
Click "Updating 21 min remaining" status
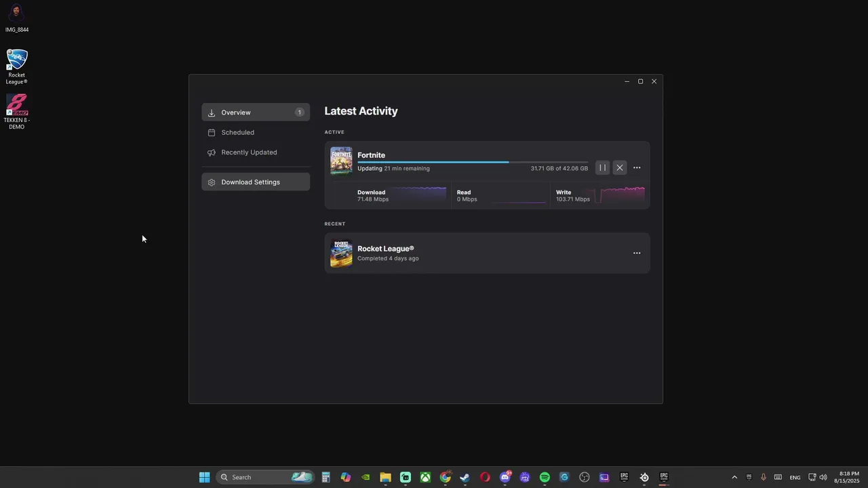tap(393, 169)
